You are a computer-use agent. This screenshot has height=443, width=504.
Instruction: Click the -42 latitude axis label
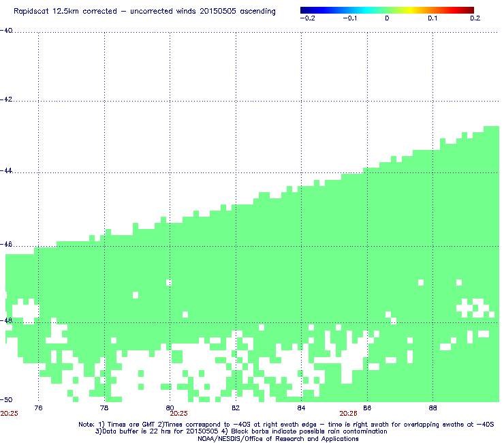6,100
